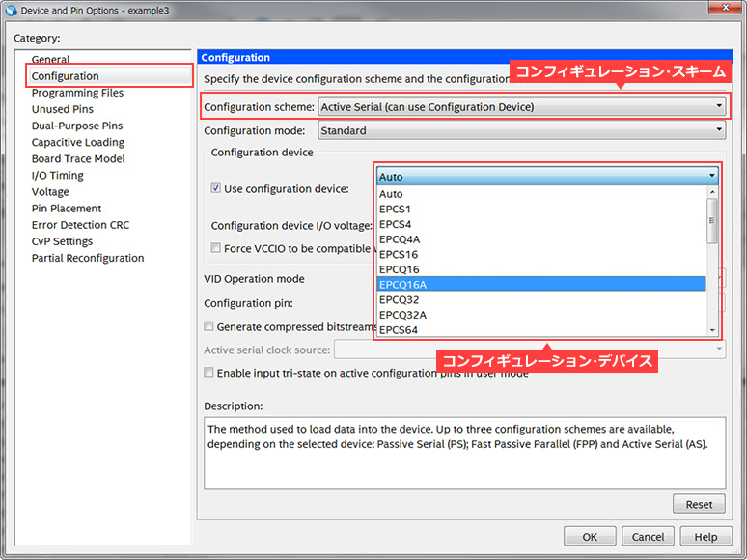Open the Pin Placement category

pyautogui.click(x=67, y=209)
